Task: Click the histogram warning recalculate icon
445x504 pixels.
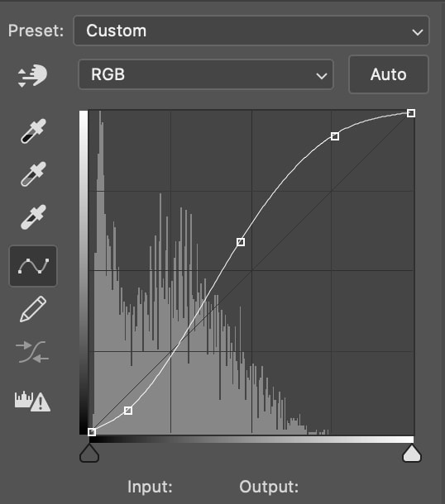Action: tap(32, 402)
